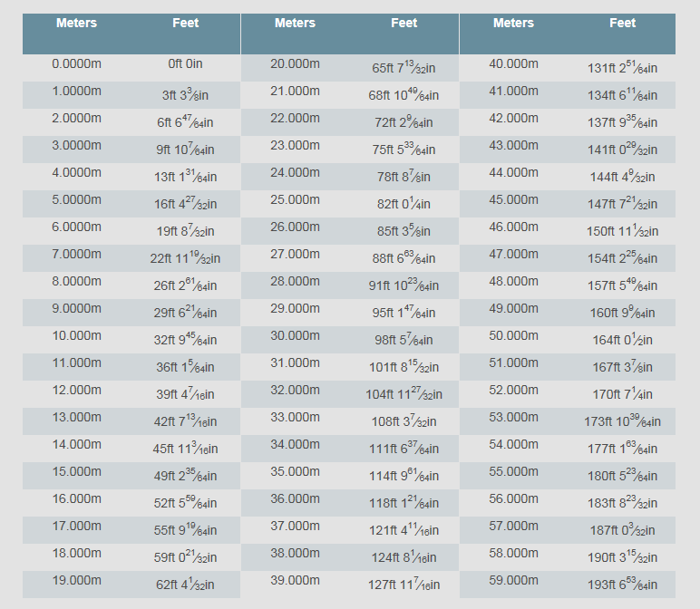The height and width of the screenshot is (609, 700).
Task: Click the Meters header above 20.000m
Action: tap(295, 24)
